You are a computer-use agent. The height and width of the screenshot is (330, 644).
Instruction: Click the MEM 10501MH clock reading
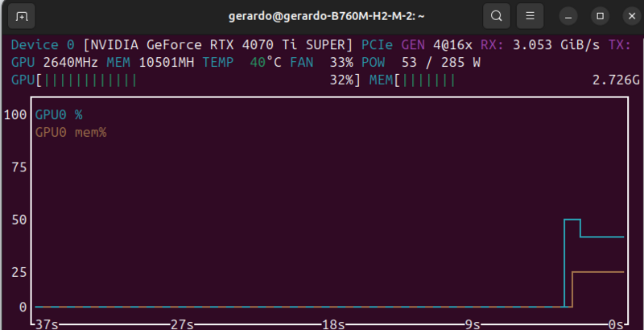[152, 62]
